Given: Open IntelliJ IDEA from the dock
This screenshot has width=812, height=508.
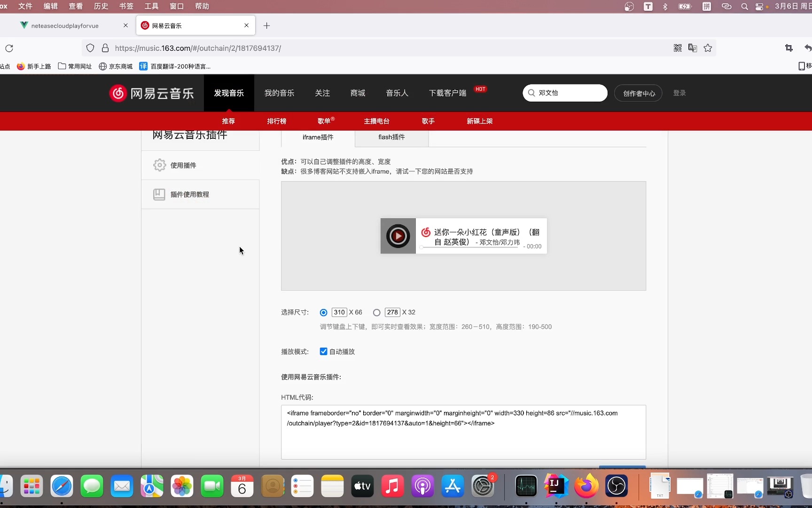Looking at the screenshot, I should [x=556, y=486].
